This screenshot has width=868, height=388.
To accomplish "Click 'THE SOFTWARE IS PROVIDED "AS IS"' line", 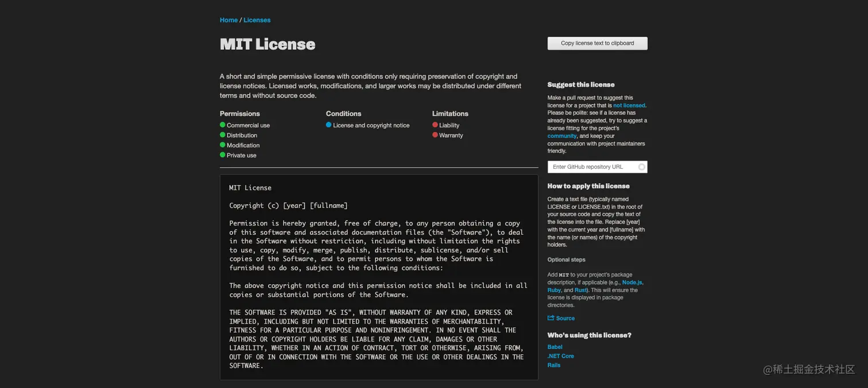I will [371, 312].
